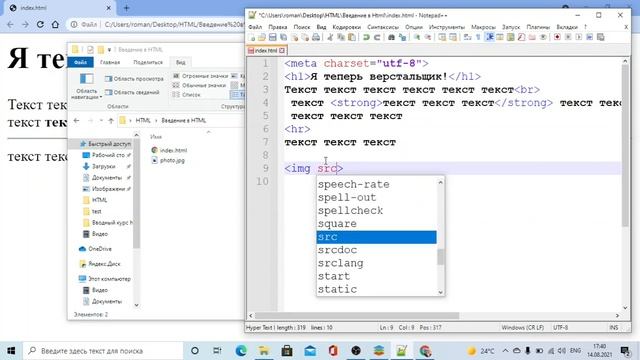Open the Файл menu in Notepad++
640x360 pixels.
pyautogui.click(x=255, y=27)
